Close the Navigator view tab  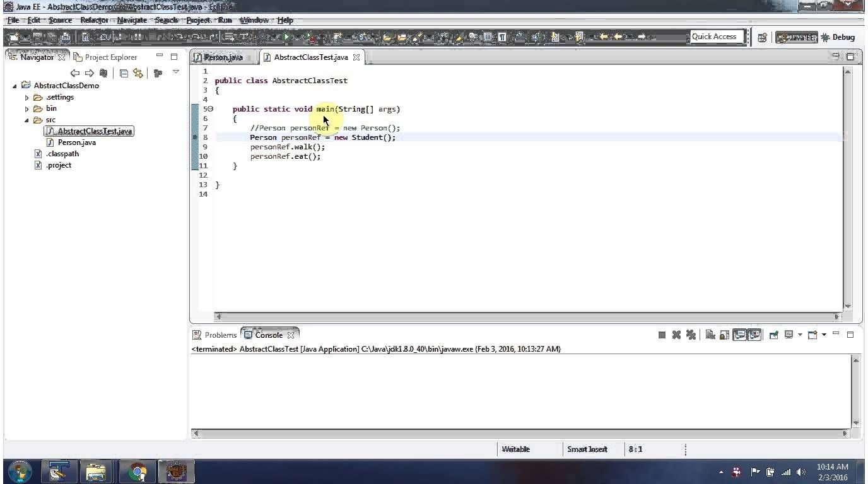(x=62, y=57)
